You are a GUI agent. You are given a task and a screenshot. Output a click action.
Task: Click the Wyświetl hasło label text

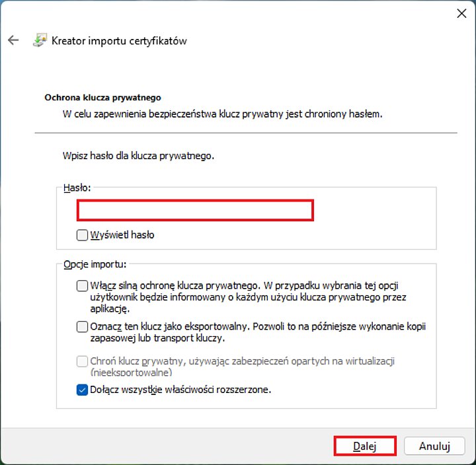pos(122,235)
